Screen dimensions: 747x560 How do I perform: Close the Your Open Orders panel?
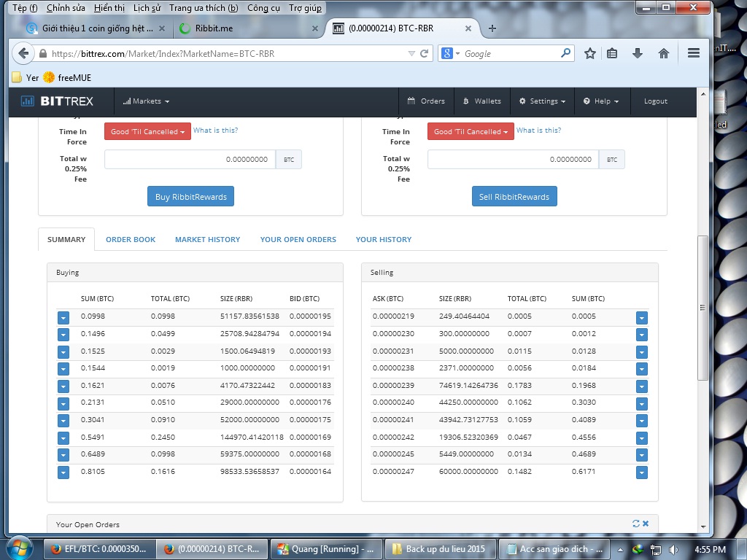pyautogui.click(x=646, y=524)
